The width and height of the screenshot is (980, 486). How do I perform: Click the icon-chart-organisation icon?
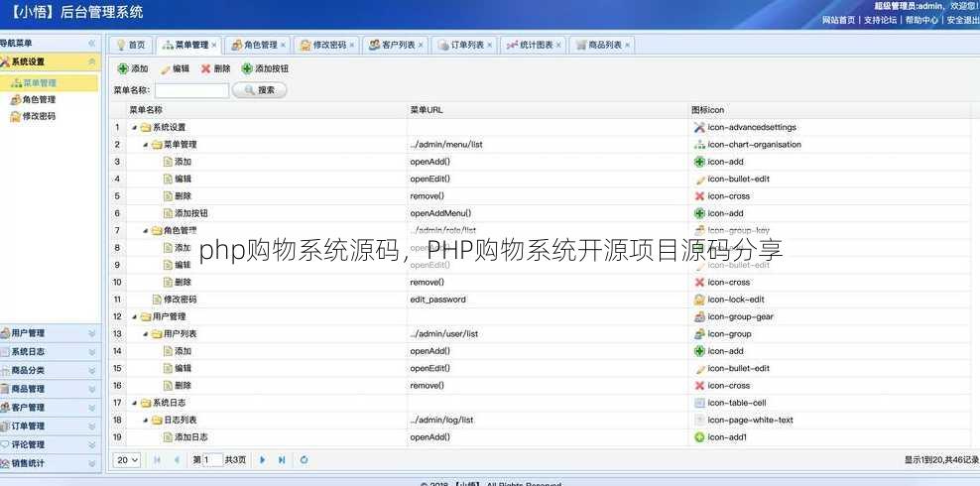(699, 144)
